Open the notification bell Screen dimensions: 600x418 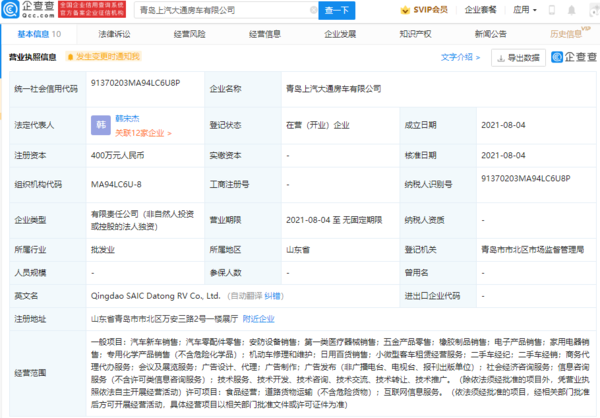(x=571, y=10)
